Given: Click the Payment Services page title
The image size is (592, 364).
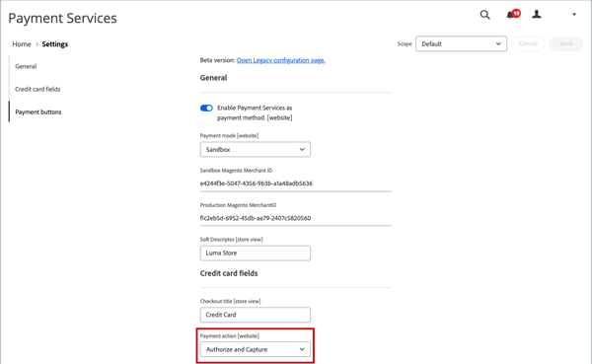Looking at the screenshot, I should point(63,18).
